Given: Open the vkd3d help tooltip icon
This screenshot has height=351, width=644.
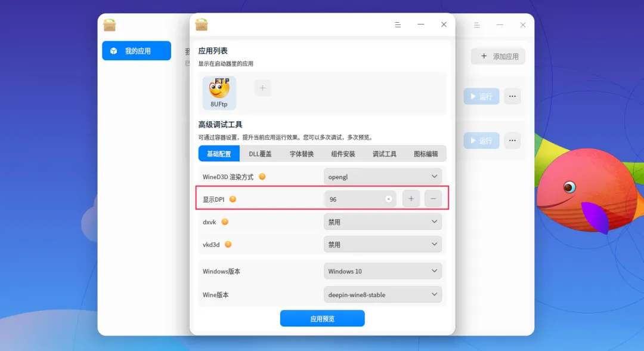Looking at the screenshot, I should (228, 245).
